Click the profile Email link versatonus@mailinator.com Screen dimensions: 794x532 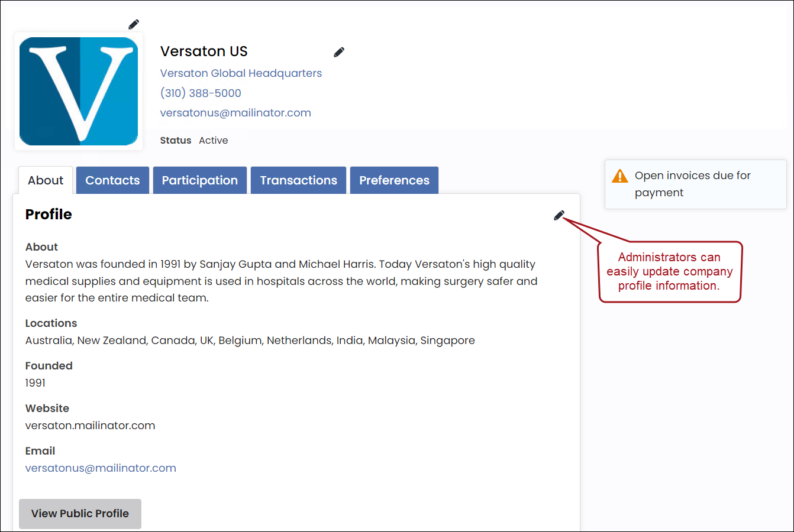[x=101, y=468]
